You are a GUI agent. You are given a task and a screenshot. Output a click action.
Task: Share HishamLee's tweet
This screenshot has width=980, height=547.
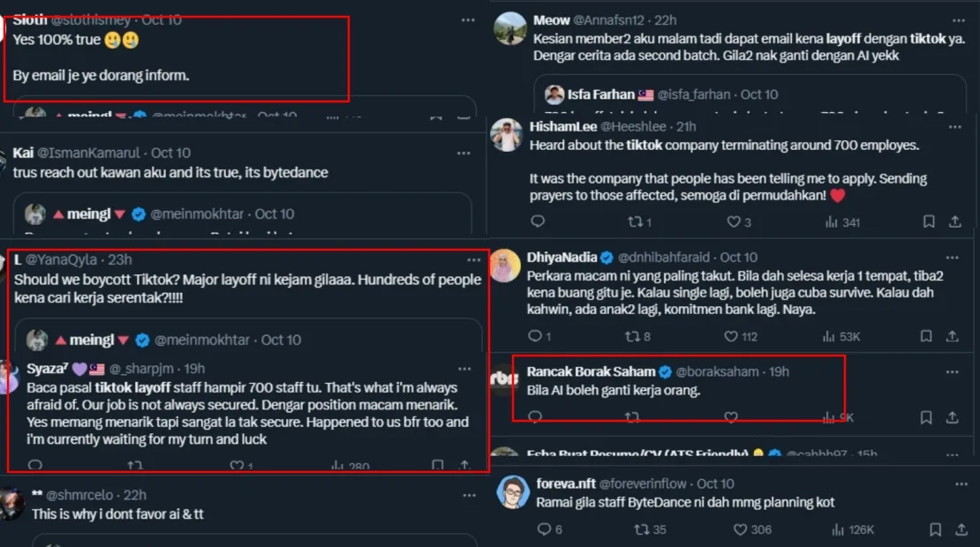pos(954,222)
